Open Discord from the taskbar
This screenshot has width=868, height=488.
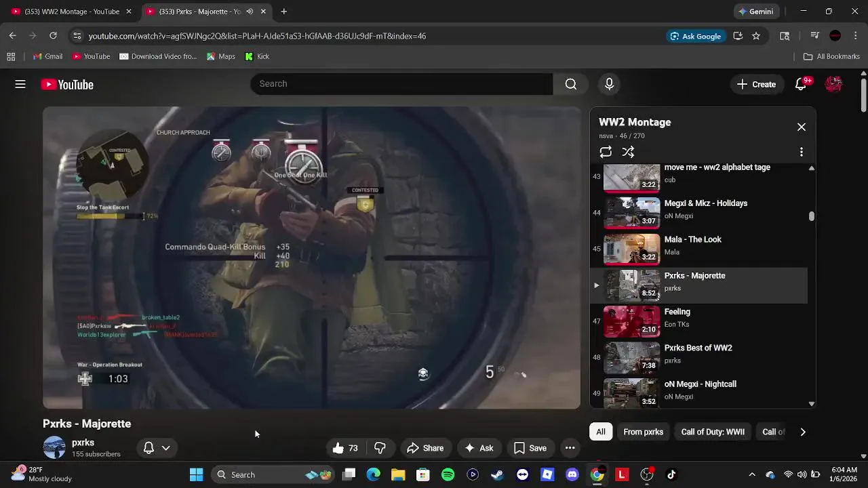coord(572,474)
